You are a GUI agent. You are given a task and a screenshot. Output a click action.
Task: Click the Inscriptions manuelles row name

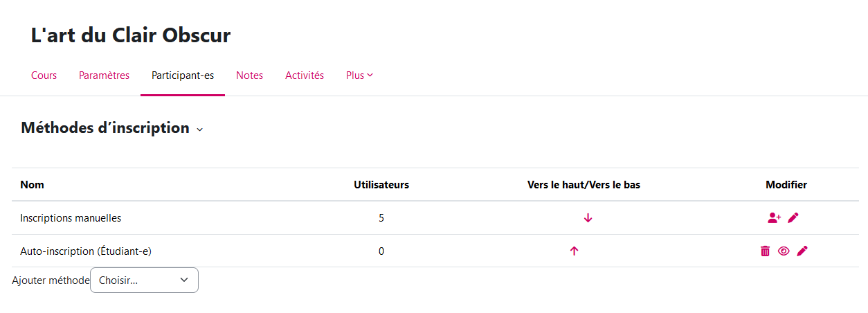(x=71, y=218)
